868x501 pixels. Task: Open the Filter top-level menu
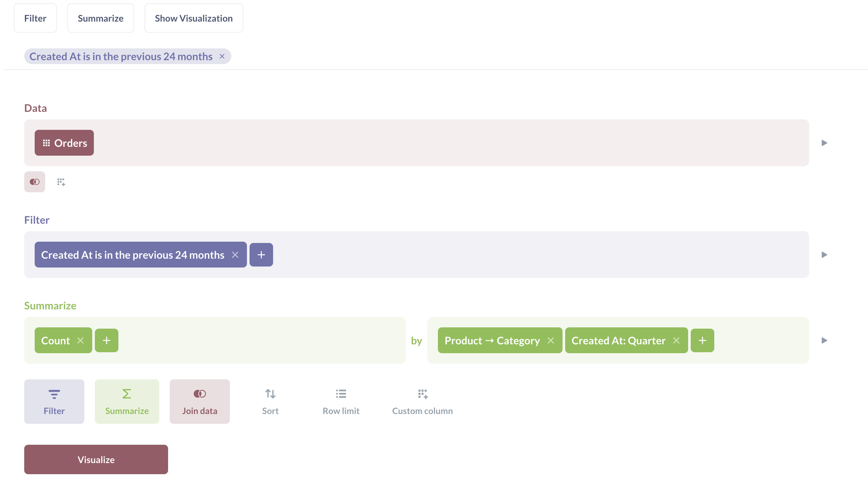35,18
